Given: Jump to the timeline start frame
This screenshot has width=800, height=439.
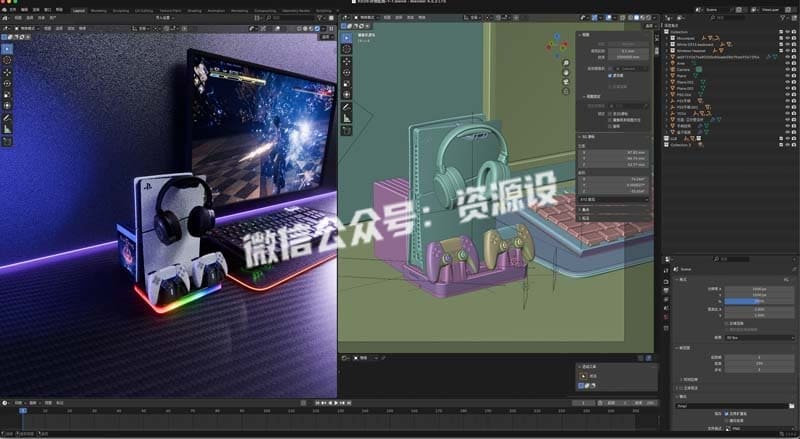Looking at the screenshot, I should point(318,403).
